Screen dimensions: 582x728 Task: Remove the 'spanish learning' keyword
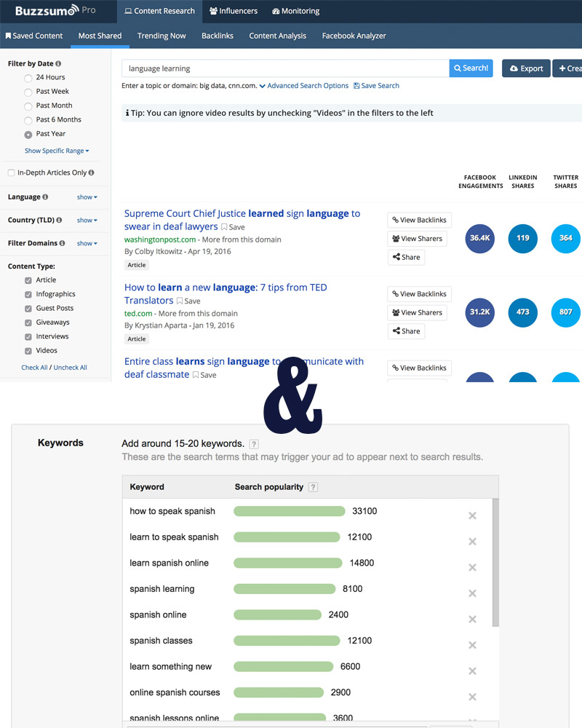(x=472, y=593)
